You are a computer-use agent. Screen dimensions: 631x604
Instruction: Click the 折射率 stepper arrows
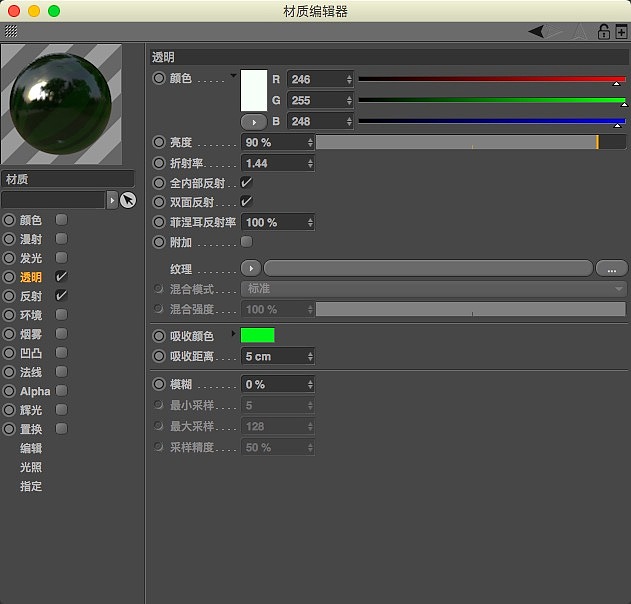tap(310, 163)
